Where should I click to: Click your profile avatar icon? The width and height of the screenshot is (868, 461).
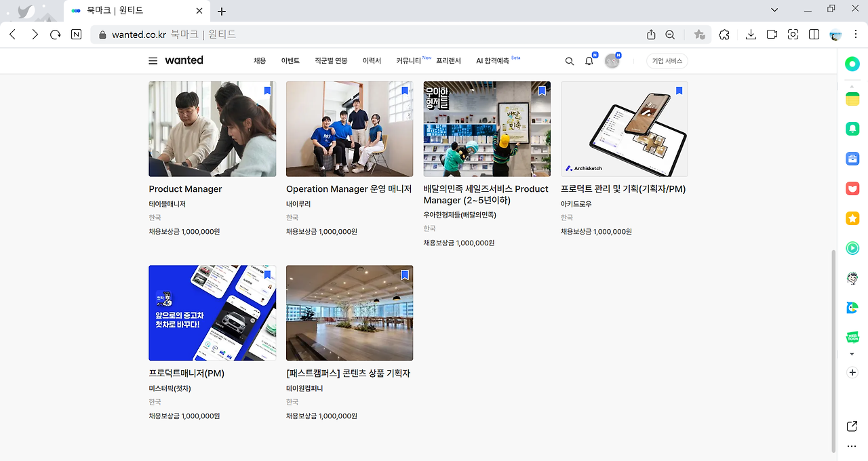coord(612,60)
